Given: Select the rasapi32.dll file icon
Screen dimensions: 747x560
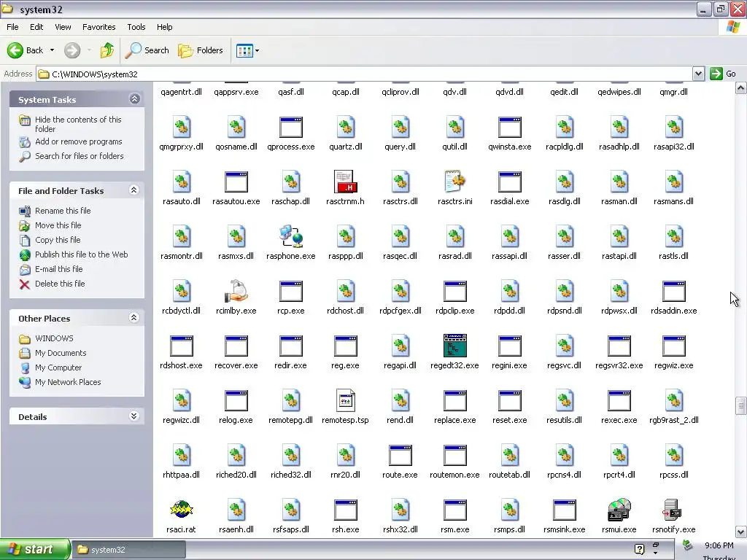Looking at the screenshot, I should click(673, 127).
